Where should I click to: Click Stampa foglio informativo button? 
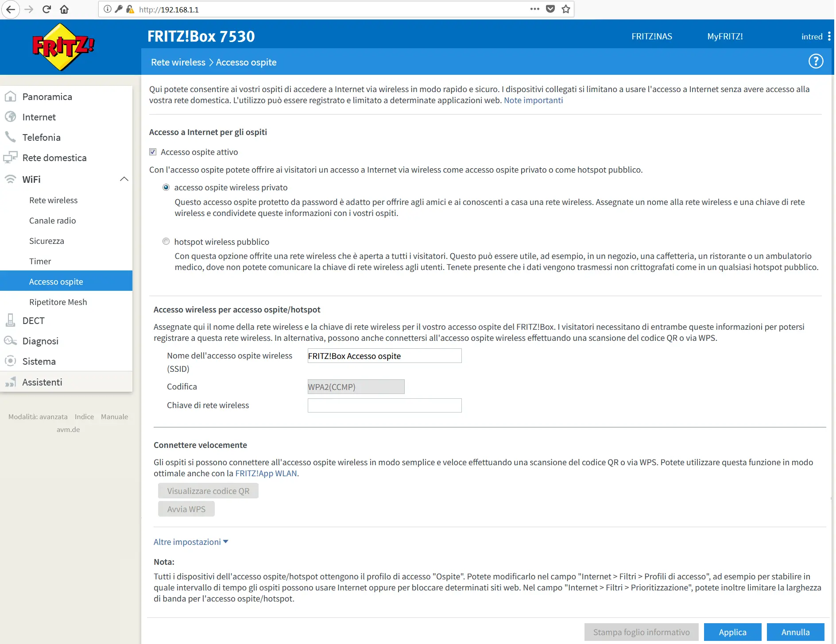641,632
